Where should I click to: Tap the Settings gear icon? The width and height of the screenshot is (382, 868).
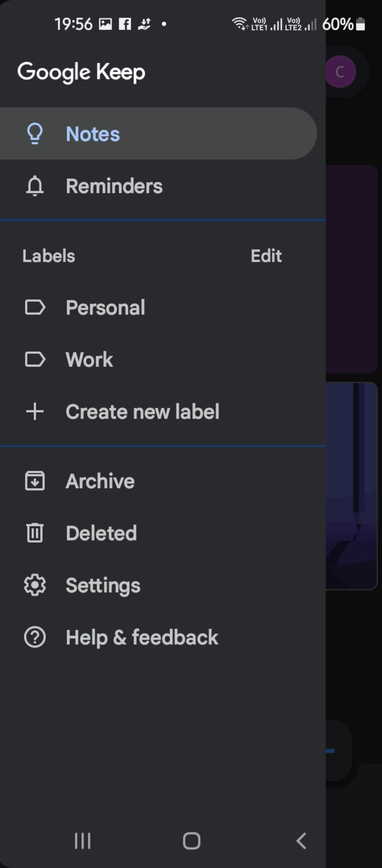35,585
